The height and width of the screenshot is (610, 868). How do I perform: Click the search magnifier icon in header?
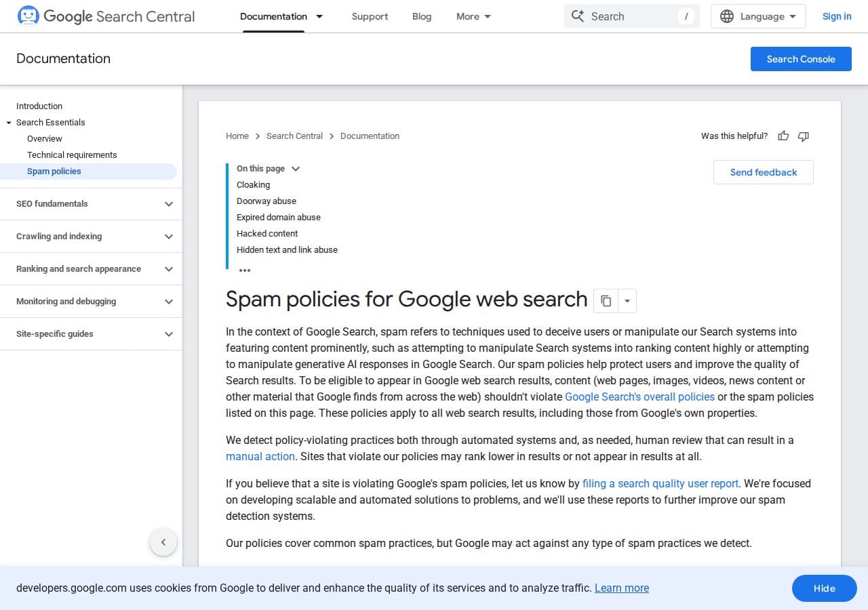pos(578,16)
